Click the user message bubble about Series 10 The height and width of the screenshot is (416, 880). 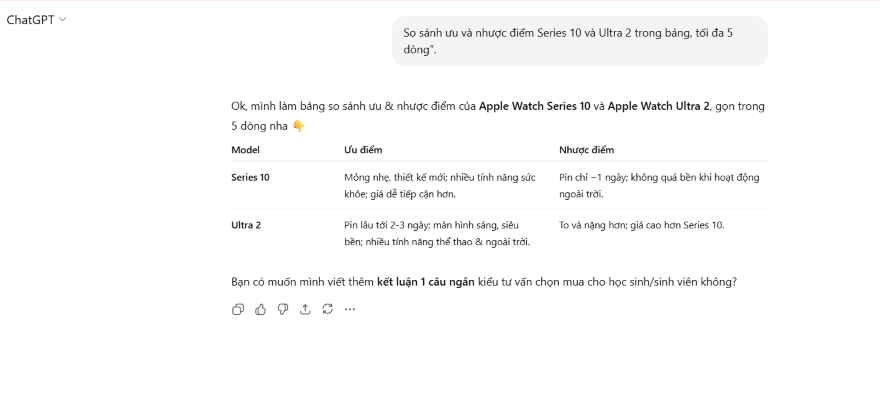coord(579,41)
